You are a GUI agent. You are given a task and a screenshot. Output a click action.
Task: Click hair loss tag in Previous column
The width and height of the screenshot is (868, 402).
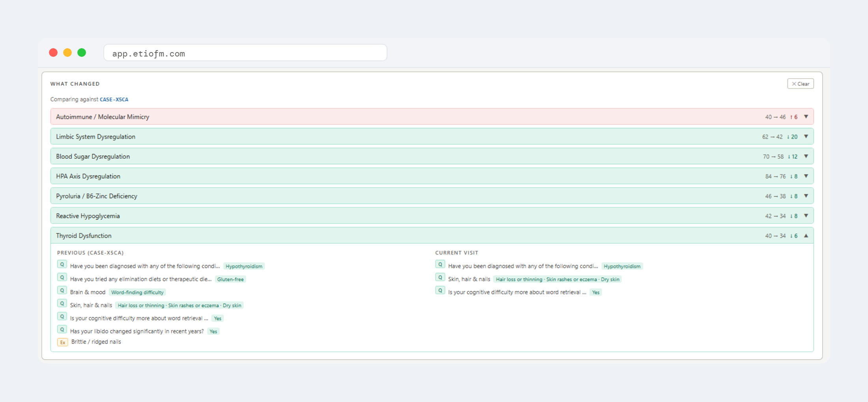(180, 305)
